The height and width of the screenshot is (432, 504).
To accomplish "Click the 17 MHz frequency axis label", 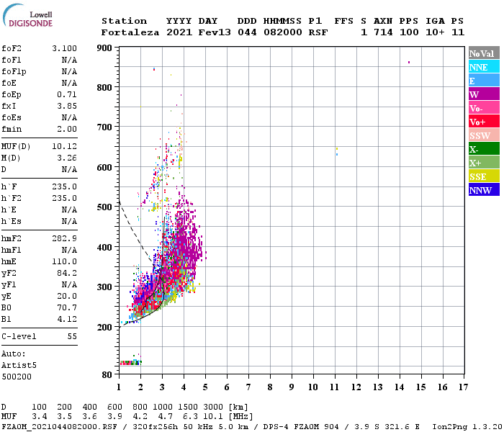I will [x=463, y=387].
